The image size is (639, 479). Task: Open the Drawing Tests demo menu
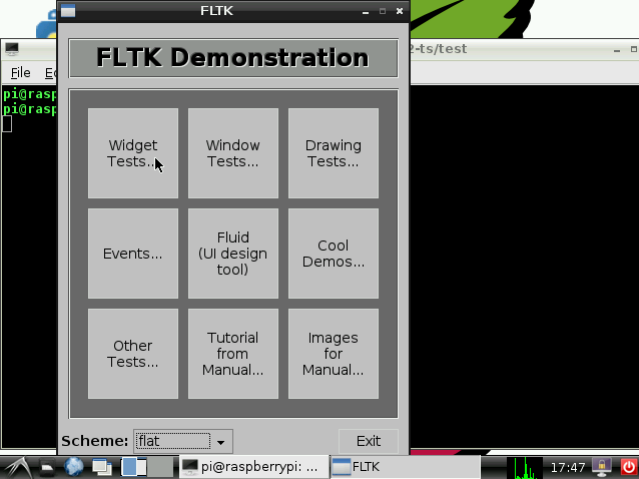point(333,153)
